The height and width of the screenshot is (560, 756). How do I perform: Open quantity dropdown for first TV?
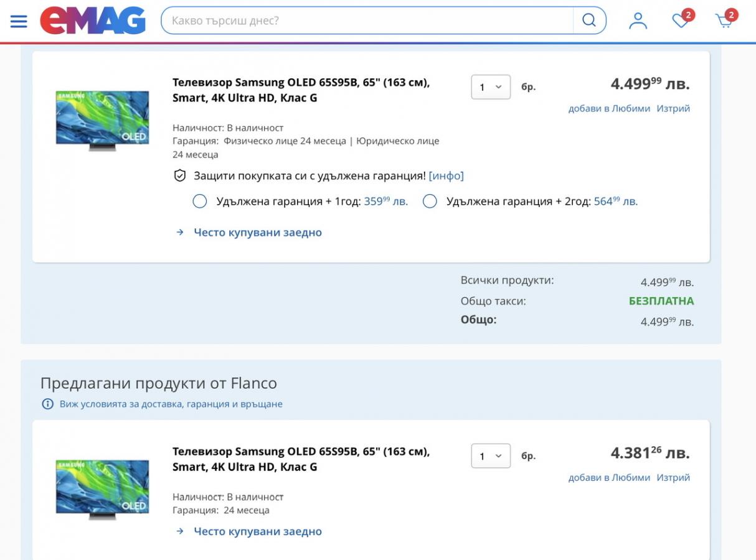point(491,87)
